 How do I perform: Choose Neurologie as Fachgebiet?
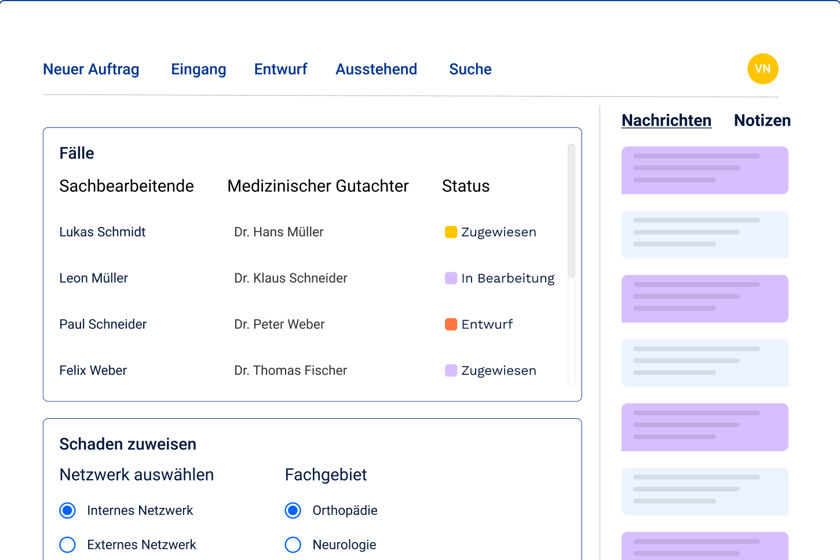[293, 544]
